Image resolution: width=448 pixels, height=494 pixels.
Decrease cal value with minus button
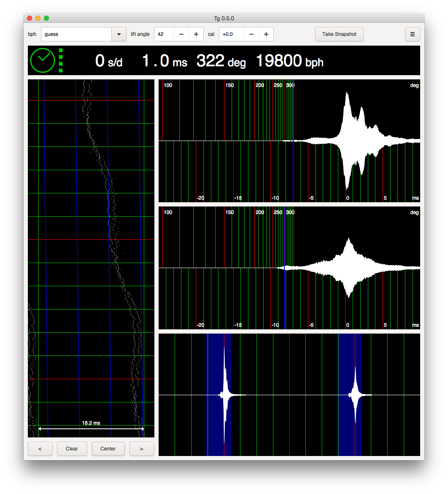pyautogui.click(x=251, y=34)
